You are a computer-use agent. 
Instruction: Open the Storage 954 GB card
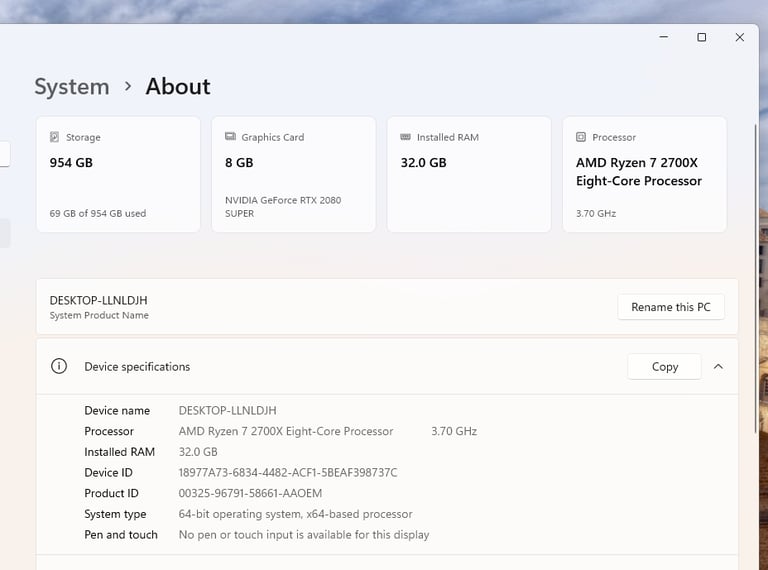[118, 174]
